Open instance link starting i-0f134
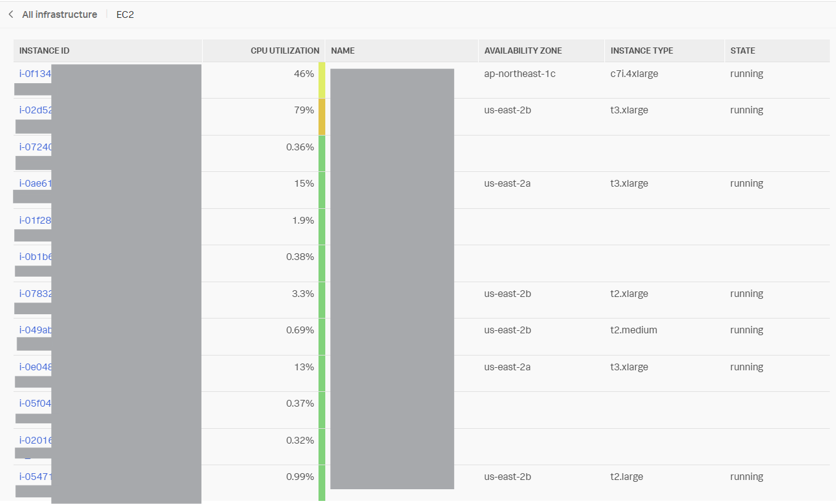Viewport: 836px width, 504px height. pos(35,74)
